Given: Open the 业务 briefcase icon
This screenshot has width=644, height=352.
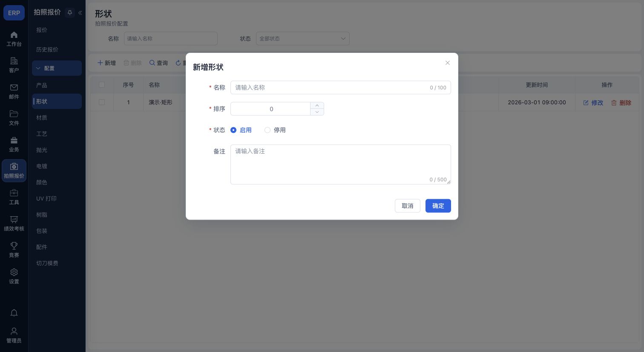Looking at the screenshot, I should 14,140.
